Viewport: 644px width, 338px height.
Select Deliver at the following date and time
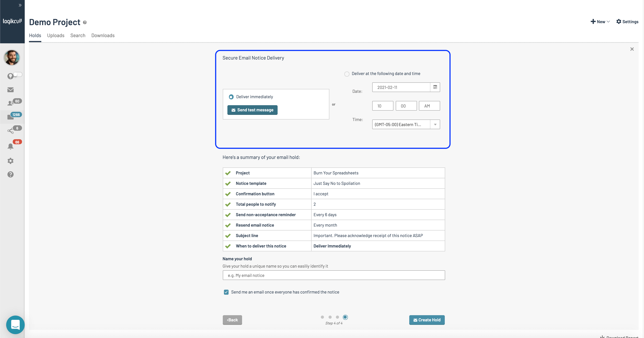pos(347,74)
